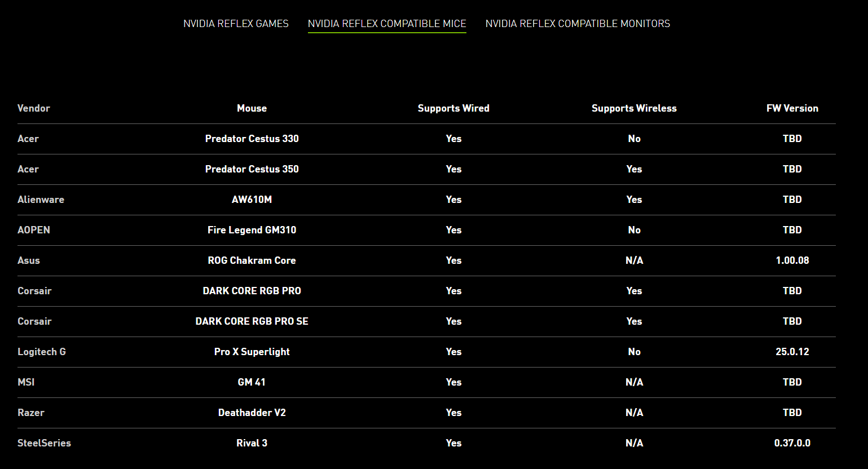Click the Fire Legend GM310 cell
868x469 pixels.
click(x=252, y=230)
